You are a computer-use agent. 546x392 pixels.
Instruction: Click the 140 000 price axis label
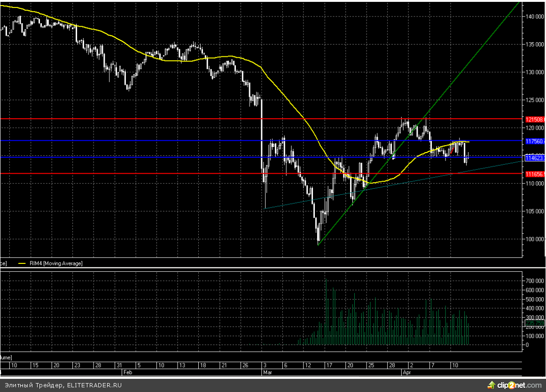point(533,16)
